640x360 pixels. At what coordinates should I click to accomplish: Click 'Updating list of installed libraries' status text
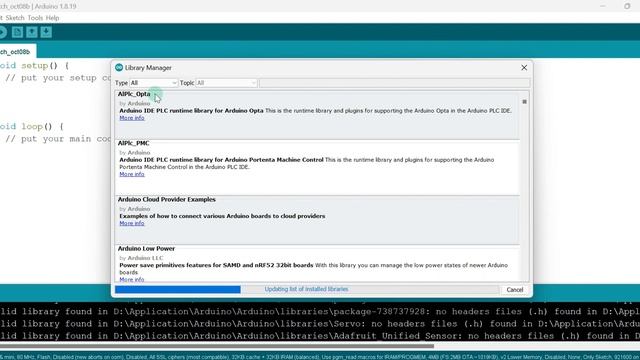[x=306, y=289]
